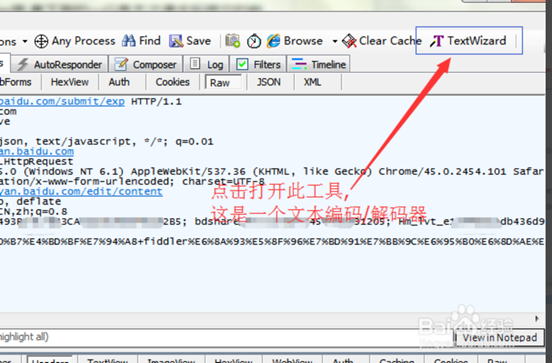Save sessions via Save icon

point(176,41)
